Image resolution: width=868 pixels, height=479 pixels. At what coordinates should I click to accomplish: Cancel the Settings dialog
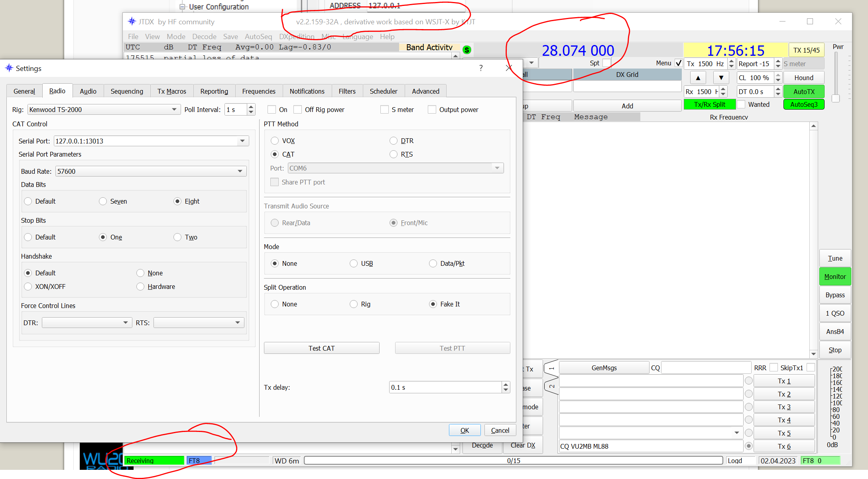[x=500, y=430]
